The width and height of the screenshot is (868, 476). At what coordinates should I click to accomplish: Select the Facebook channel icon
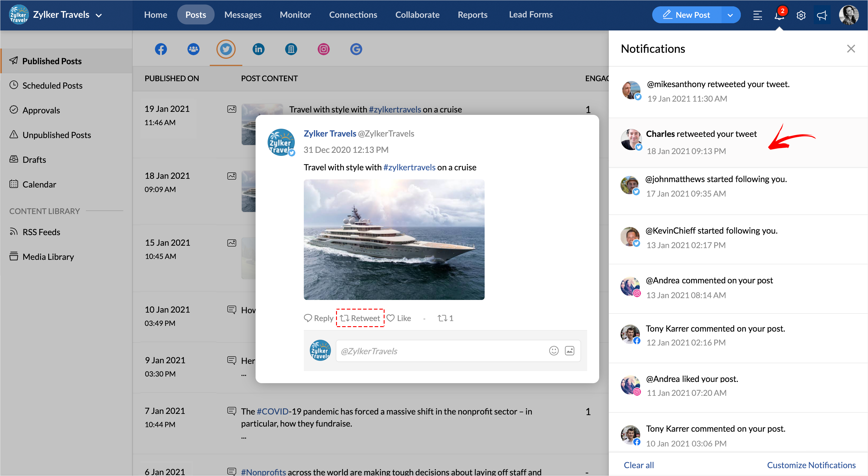(x=161, y=49)
